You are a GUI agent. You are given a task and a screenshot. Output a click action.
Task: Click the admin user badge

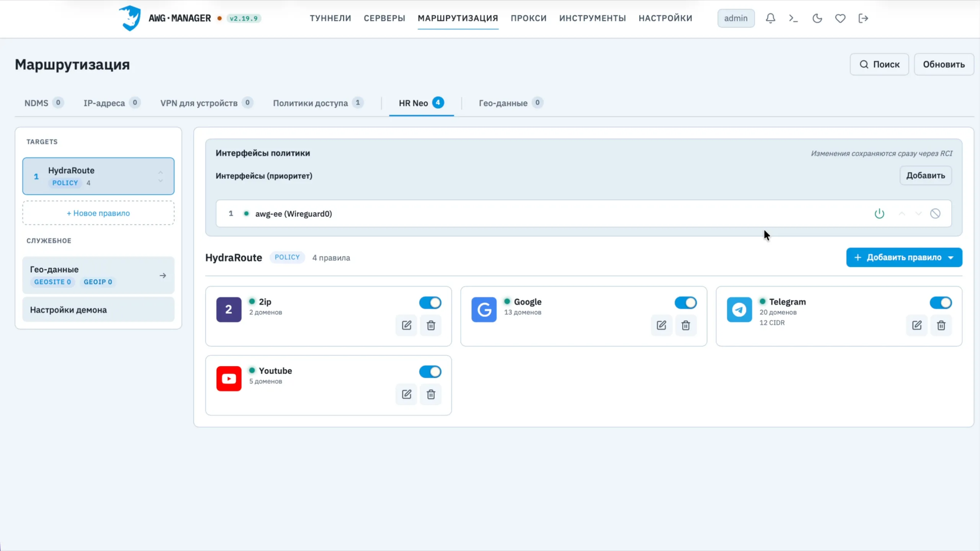(x=736, y=18)
